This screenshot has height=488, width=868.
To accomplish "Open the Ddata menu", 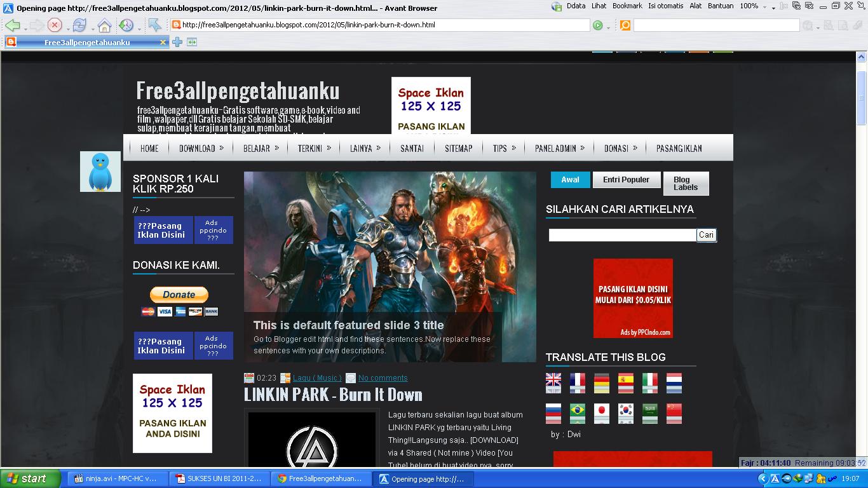I will (x=576, y=6).
